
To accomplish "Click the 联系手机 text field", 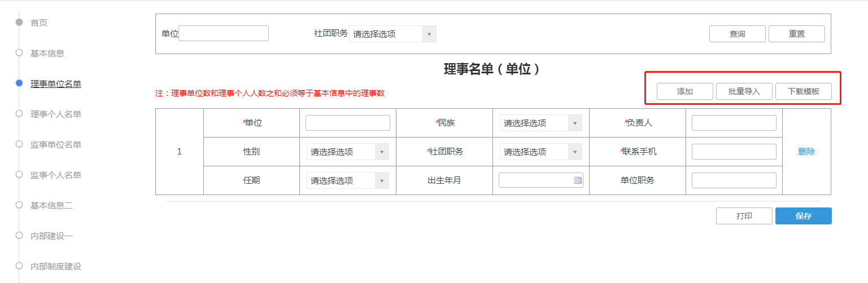I will (x=734, y=152).
